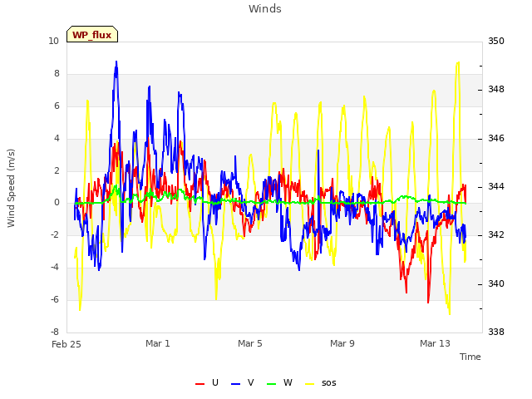Toggle the U series legend entry
Image resolution: width=532 pixels, height=399 pixels.
207,383
